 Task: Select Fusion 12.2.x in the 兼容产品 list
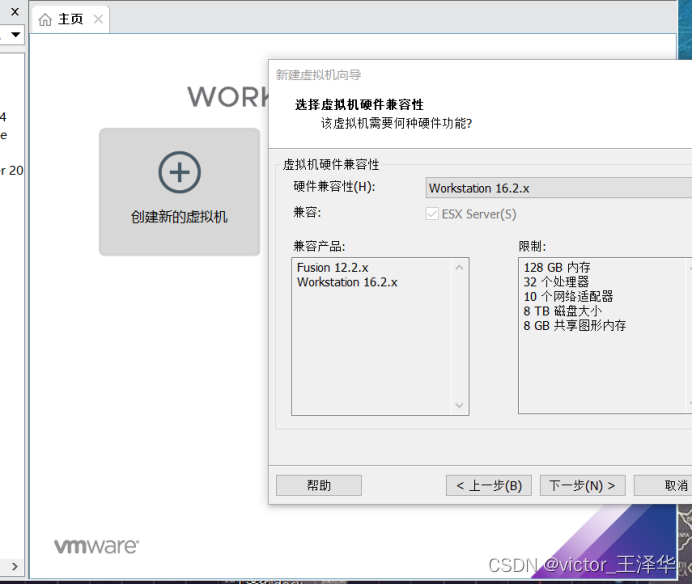pos(332,268)
